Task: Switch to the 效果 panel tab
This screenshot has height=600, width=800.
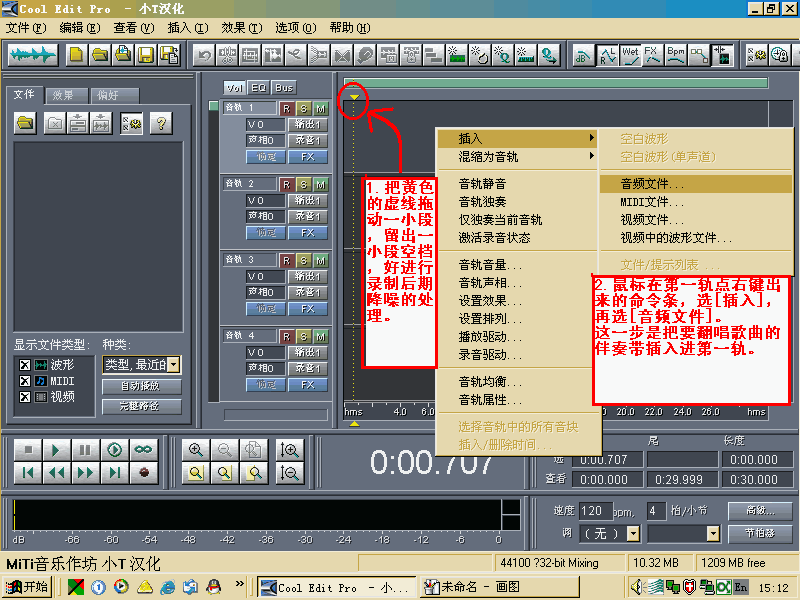Action: tap(66, 95)
